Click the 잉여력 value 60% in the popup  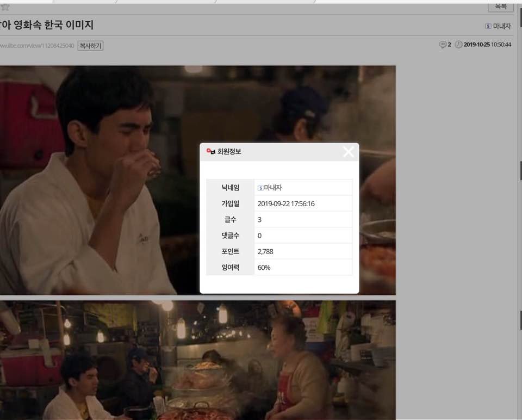tap(264, 268)
